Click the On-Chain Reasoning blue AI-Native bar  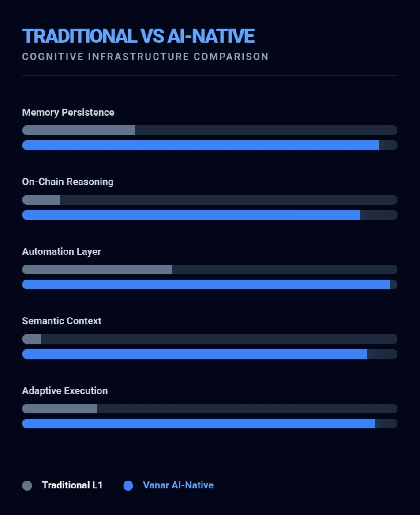tap(191, 215)
